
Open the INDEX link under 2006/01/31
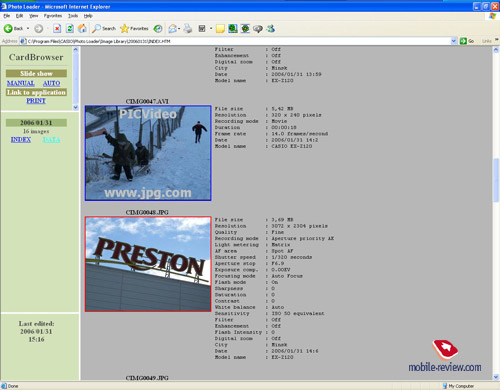coord(21,140)
